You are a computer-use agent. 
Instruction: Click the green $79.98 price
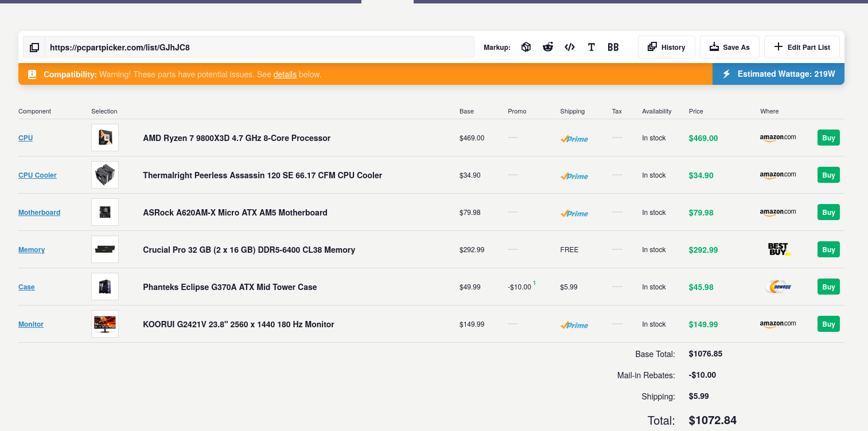tap(701, 213)
